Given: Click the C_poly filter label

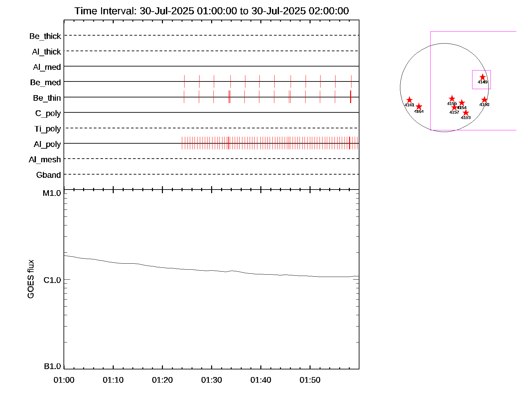Looking at the screenshot, I should point(48,113).
